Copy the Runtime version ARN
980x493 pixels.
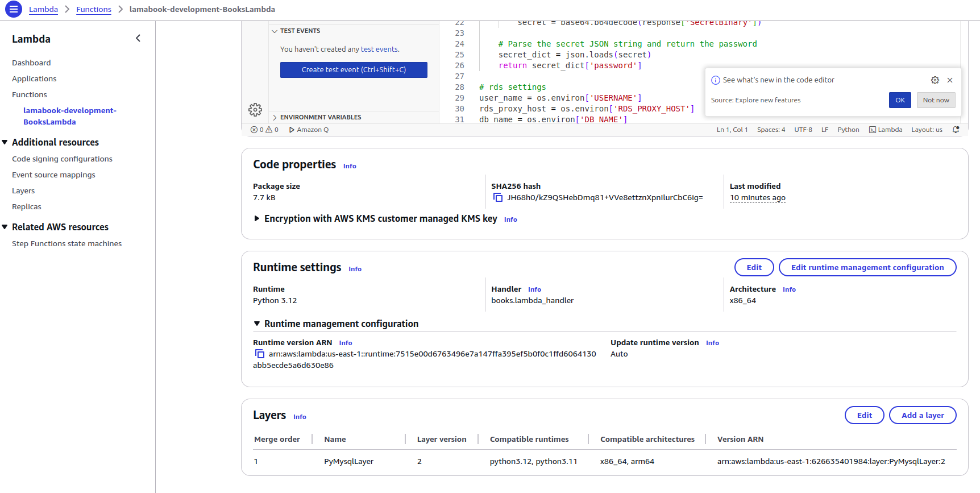coord(260,354)
